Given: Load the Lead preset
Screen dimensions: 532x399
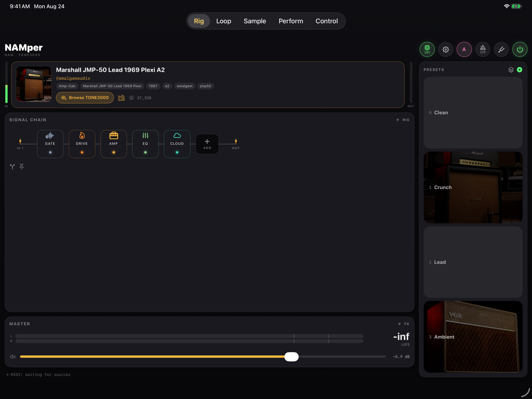Looking at the screenshot, I should click(x=473, y=262).
